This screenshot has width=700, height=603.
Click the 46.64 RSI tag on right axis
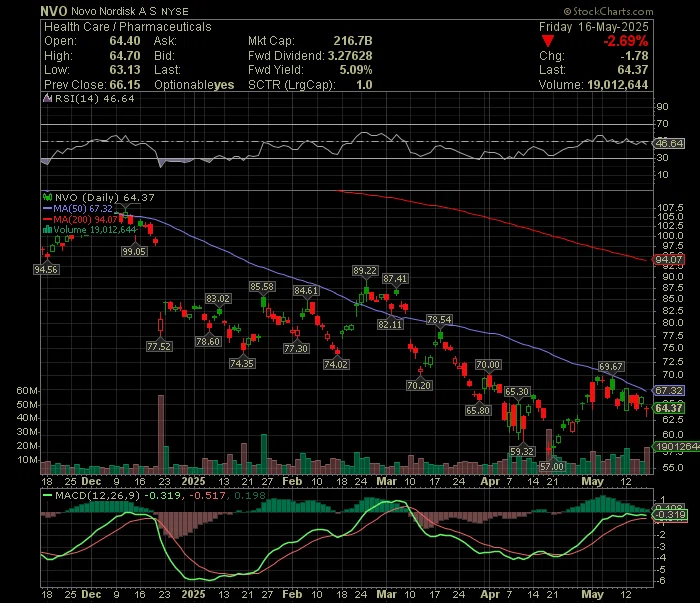pos(669,143)
